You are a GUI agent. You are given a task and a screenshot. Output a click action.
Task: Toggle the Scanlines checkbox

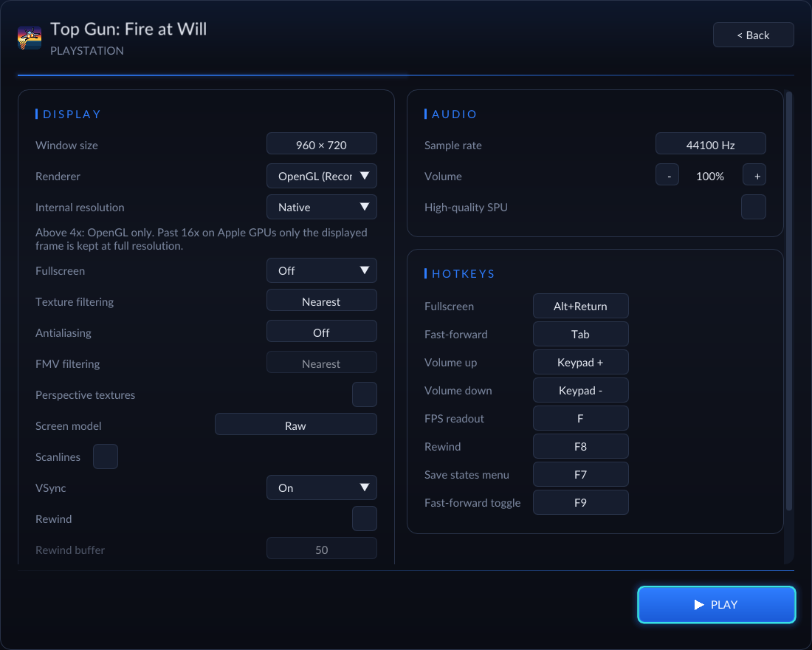click(106, 456)
